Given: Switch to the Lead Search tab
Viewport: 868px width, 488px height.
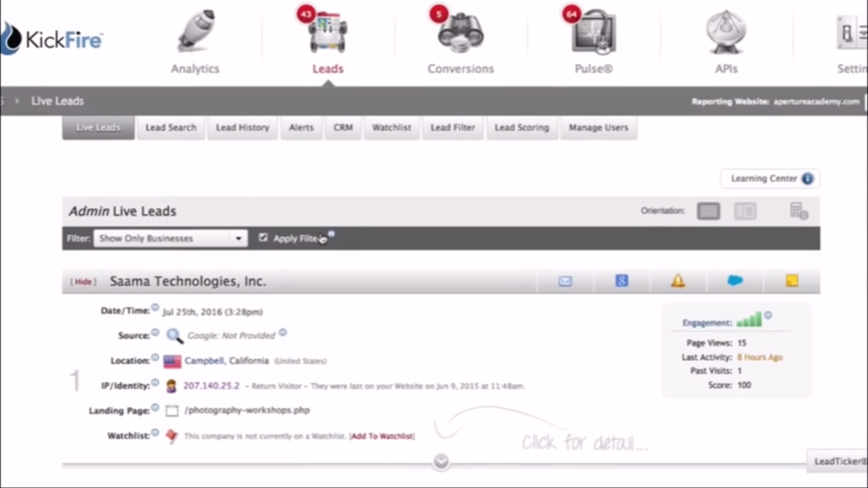Looking at the screenshot, I should pyautogui.click(x=170, y=128).
